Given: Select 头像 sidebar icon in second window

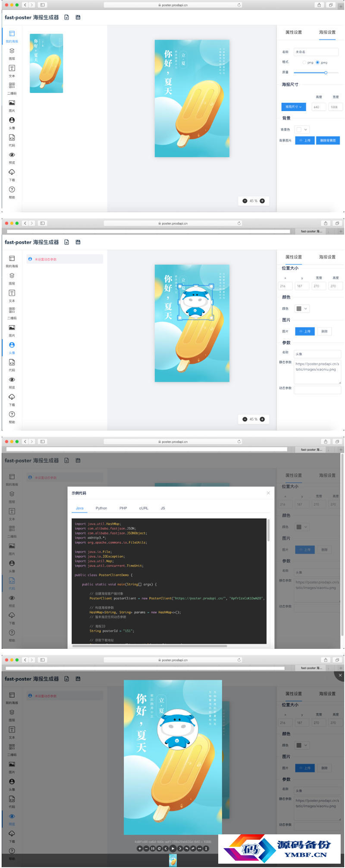Looking at the screenshot, I should (x=12, y=348).
